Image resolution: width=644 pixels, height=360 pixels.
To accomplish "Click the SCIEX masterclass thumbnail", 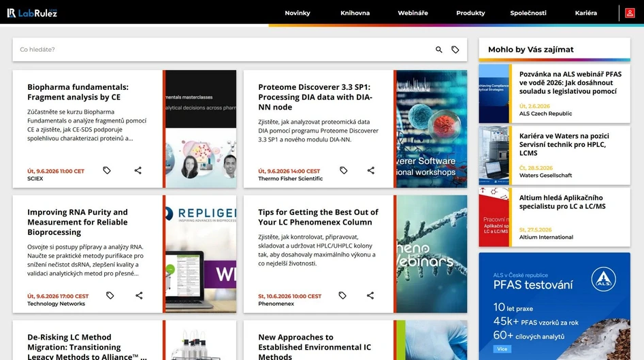I will [201, 129].
